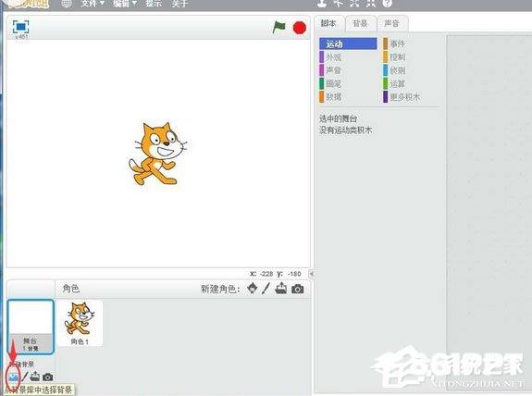
Task: Select the grow sprite tool
Action: pyautogui.click(x=354, y=3)
